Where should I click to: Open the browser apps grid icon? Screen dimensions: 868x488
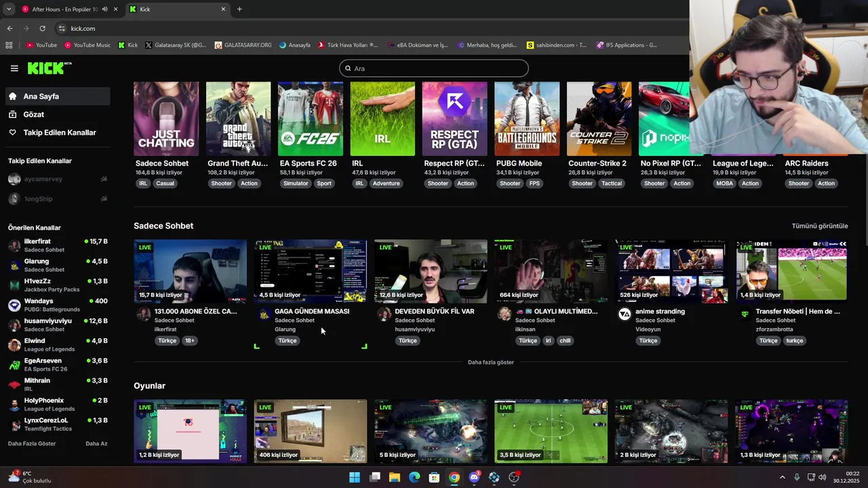pos(9,45)
